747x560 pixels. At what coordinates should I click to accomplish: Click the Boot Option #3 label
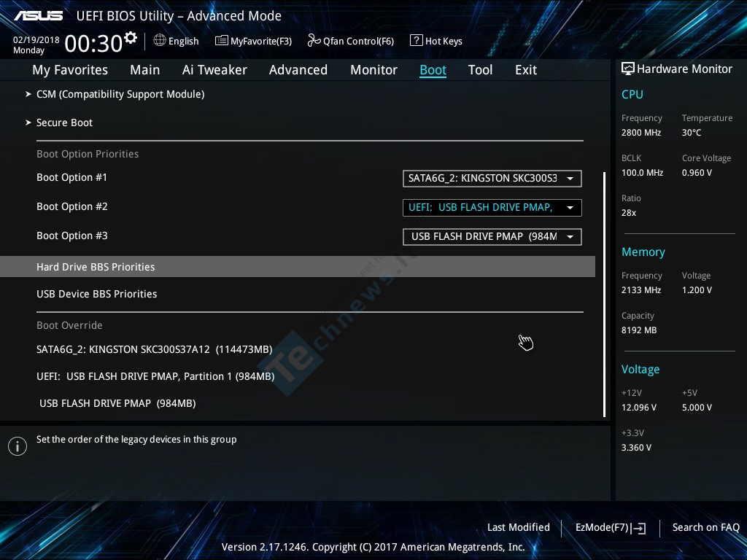72,236
